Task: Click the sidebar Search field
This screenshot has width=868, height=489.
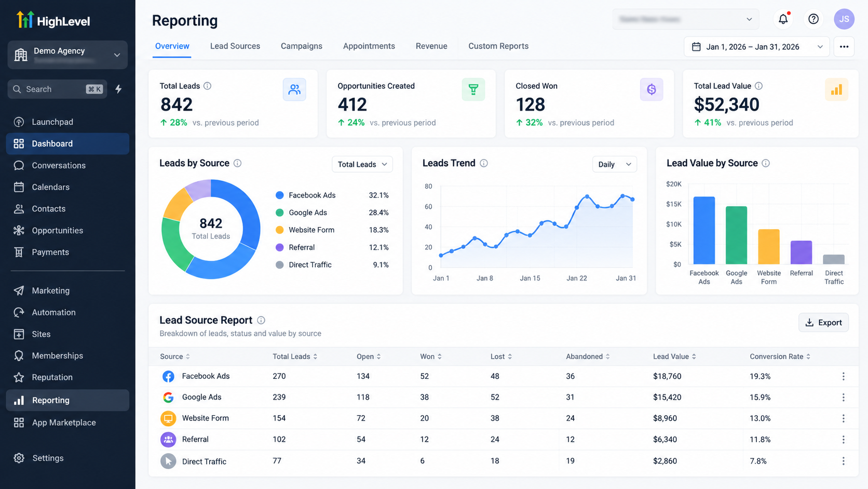Action: coord(57,89)
